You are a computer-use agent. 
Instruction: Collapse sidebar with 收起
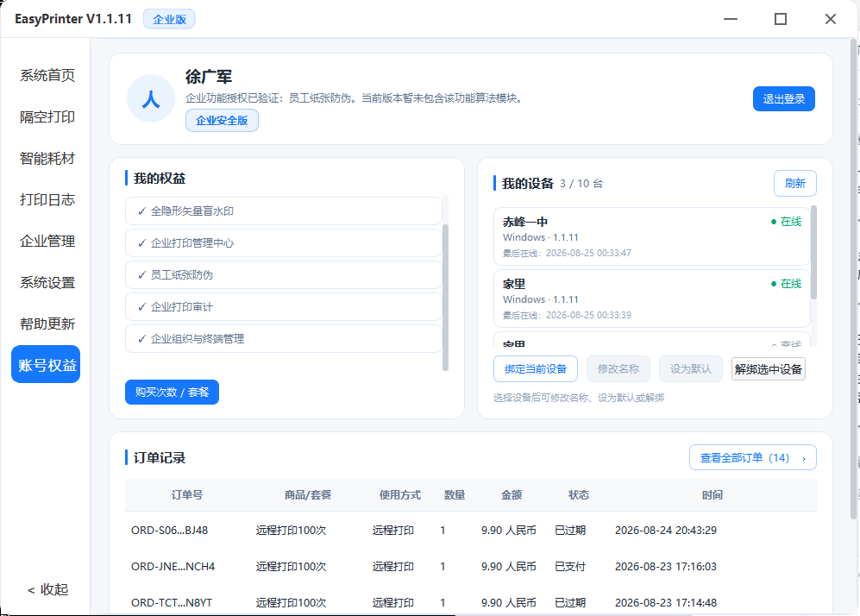[47, 589]
